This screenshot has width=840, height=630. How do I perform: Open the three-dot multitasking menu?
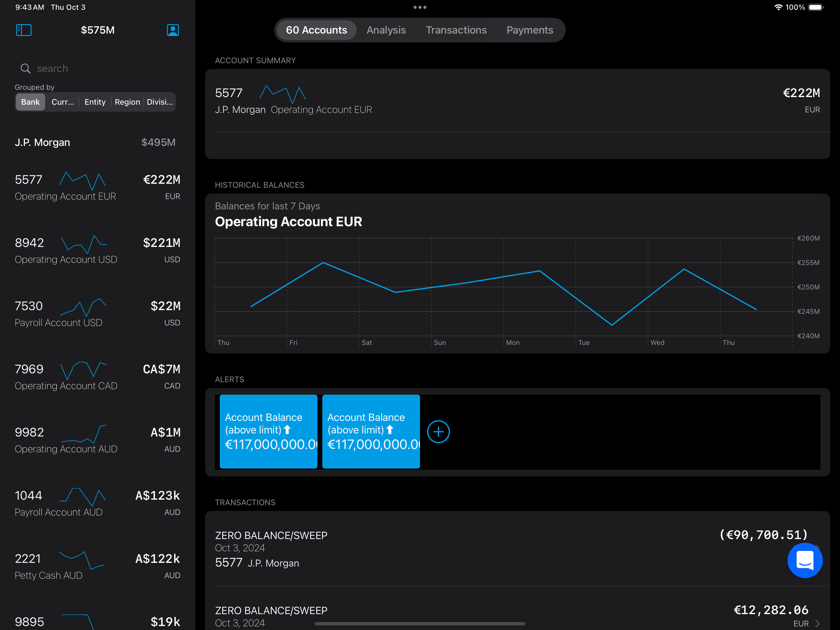pos(420,7)
